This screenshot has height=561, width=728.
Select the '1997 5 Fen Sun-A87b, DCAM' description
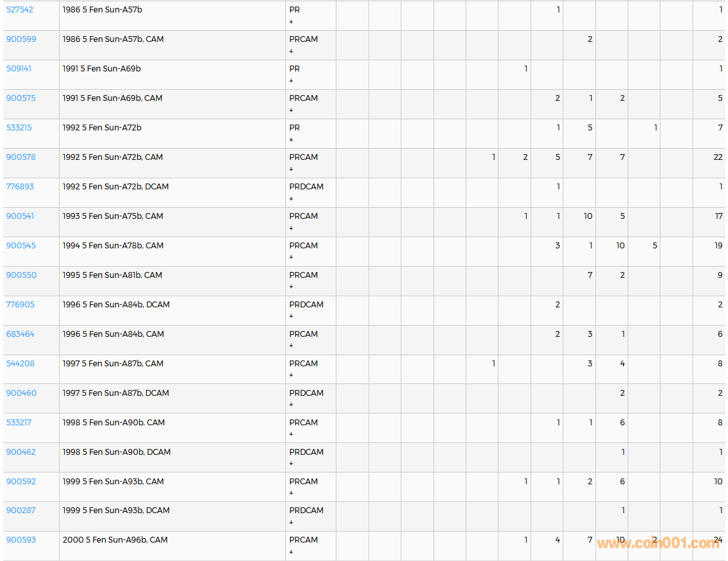(x=115, y=393)
